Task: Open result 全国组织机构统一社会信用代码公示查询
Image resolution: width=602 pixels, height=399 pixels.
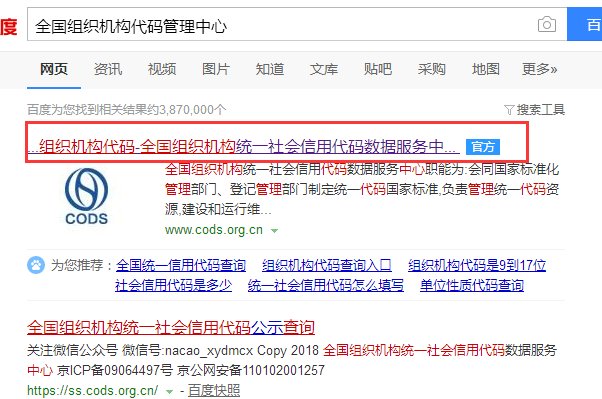Action: point(171,328)
